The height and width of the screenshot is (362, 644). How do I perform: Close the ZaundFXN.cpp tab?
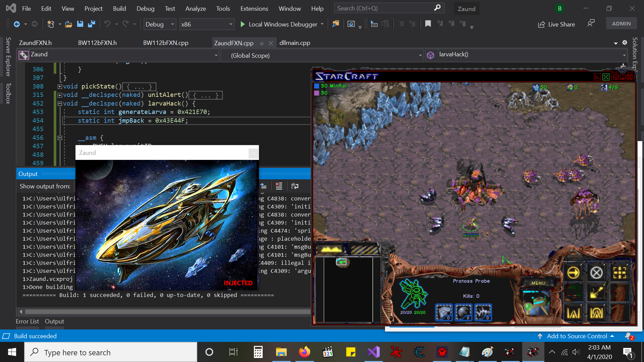pos(271,43)
